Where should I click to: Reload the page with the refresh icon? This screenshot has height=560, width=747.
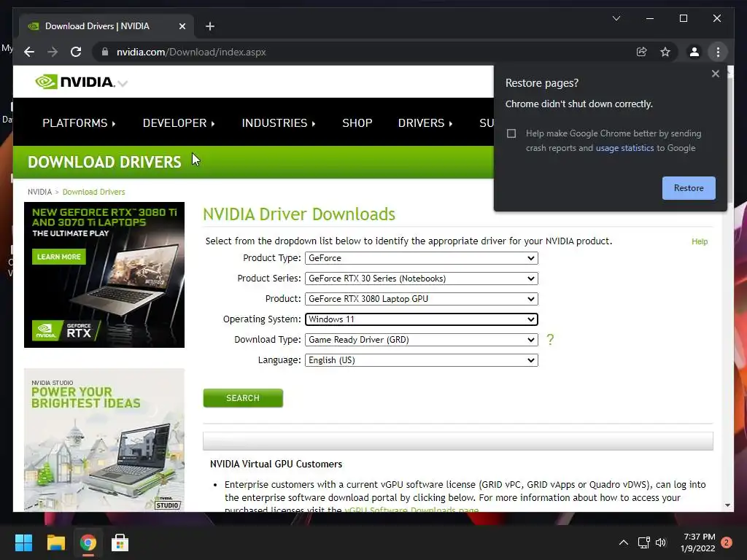[76, 52]
